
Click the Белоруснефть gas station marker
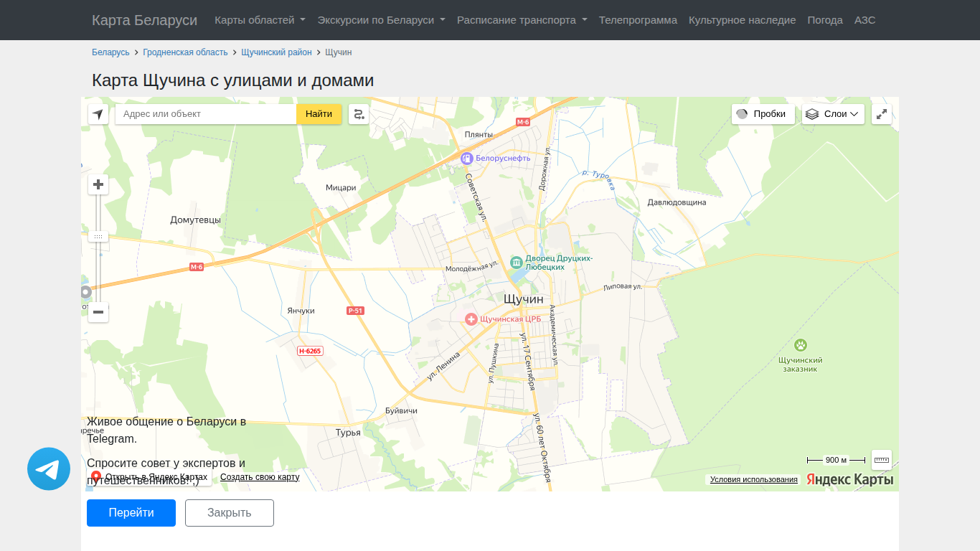click(467, 158)
